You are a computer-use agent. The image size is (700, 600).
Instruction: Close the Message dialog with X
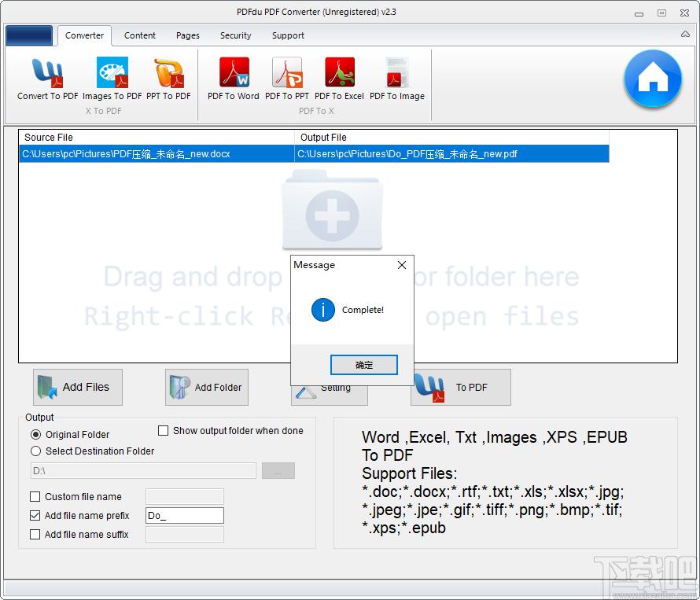coord(402,265)
